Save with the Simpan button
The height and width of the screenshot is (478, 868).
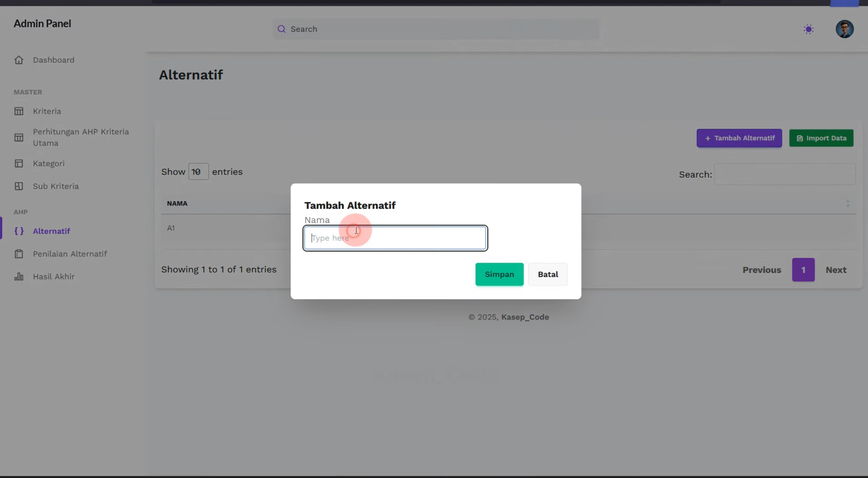tap(499, 274)
